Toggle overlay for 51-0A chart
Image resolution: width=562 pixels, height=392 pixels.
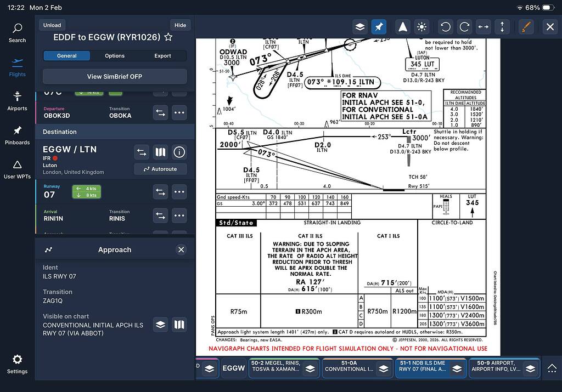384,369
